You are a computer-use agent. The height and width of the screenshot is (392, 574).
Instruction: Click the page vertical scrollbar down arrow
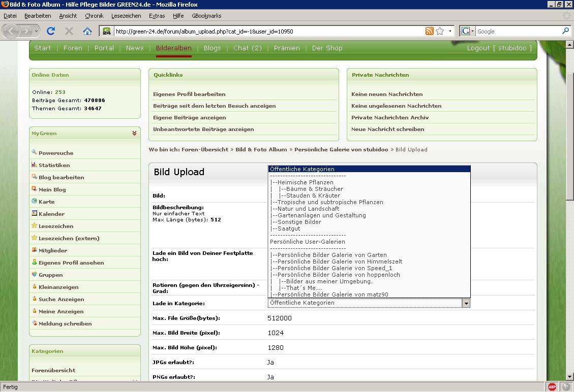point(570,377)
